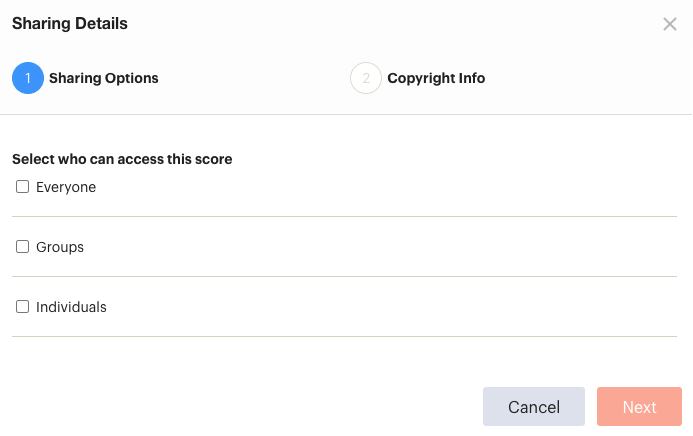
Task: Proceed with the Next button
Action: click(x=639, y=406)
